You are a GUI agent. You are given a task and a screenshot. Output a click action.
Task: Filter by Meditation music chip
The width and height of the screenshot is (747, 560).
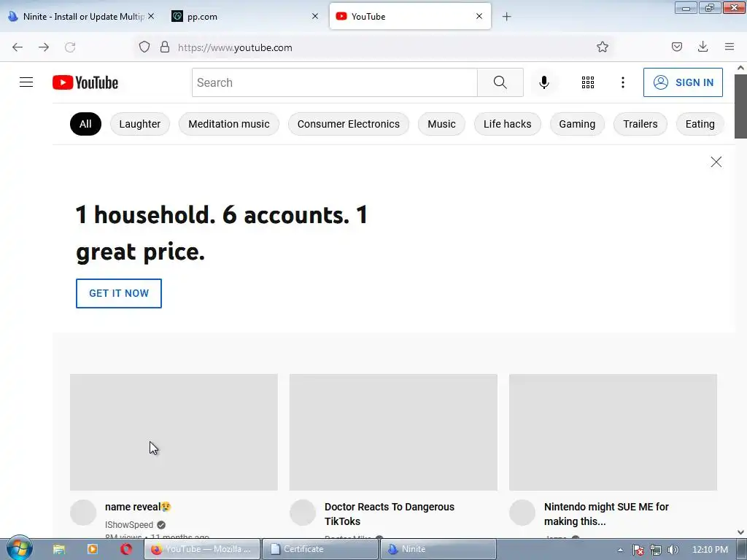[228, 124]
